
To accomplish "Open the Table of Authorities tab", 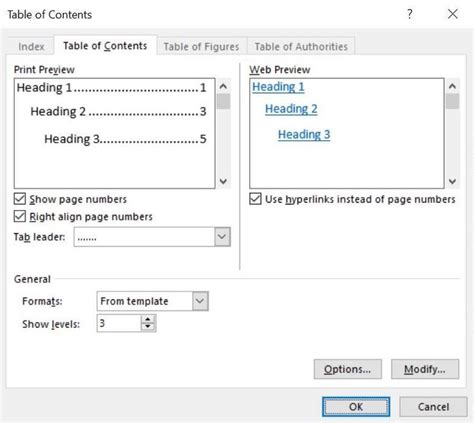I will pos(301,46).
